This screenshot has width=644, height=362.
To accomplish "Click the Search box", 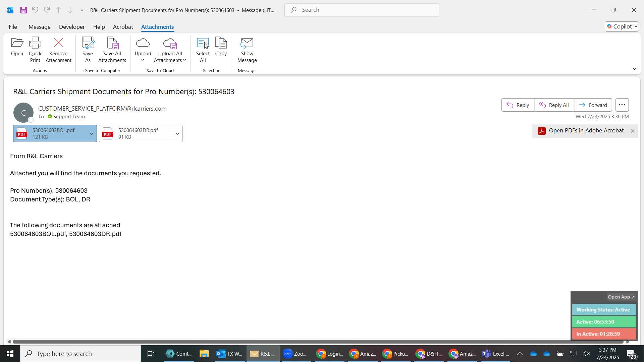I will point(362,10).
